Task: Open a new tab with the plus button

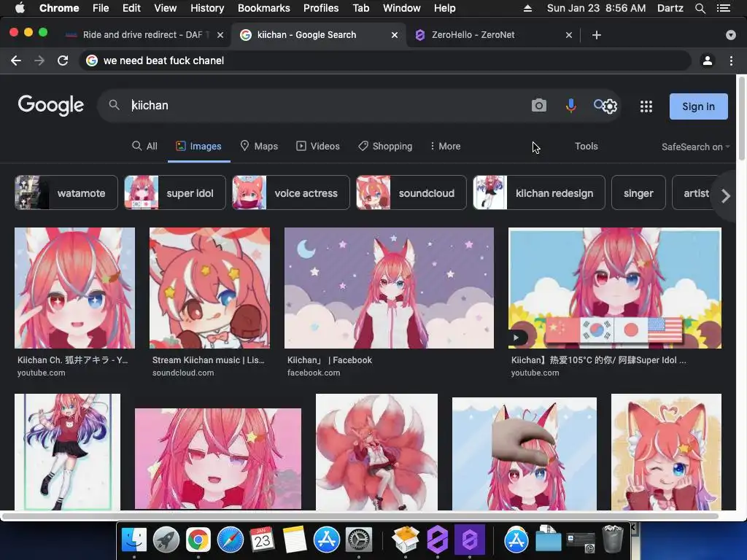Action: (x=597, y=35)
